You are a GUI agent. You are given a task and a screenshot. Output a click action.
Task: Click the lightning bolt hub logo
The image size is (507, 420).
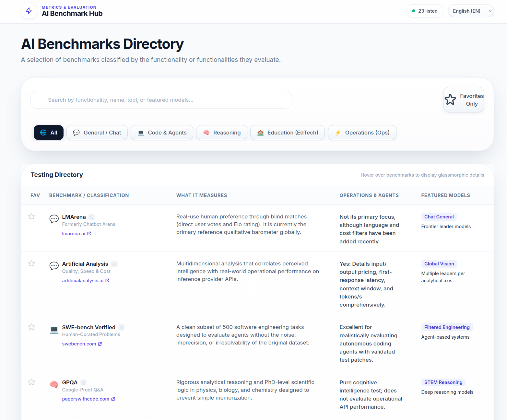(29, 11)
